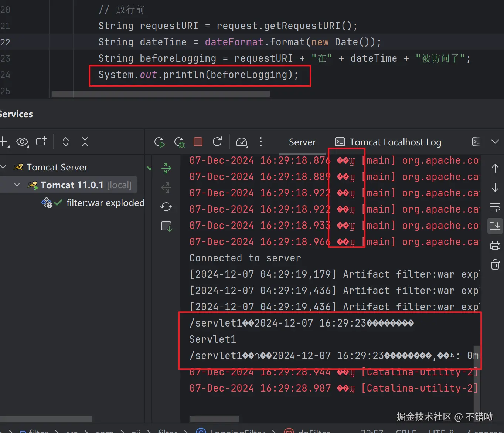Click the Services panel title
Screen dimensions: 504x433
point(16,114)
